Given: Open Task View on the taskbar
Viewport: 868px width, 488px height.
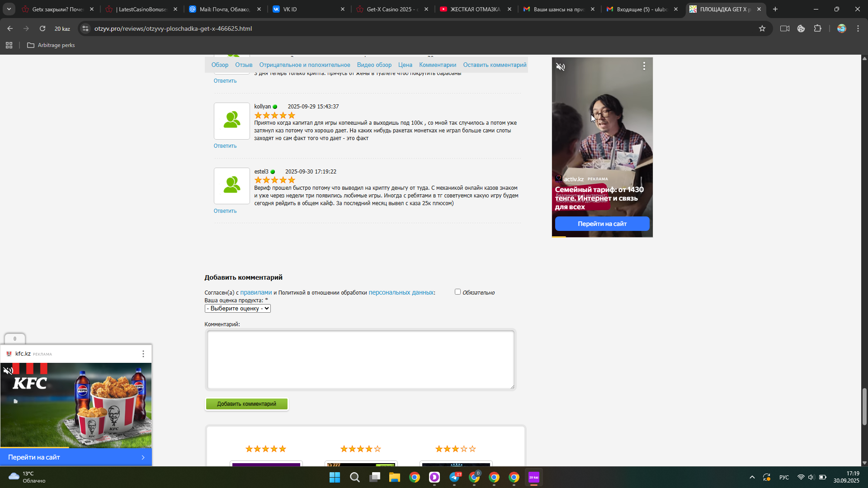Looking at the screenshot, I should click(x=374, y=477).
